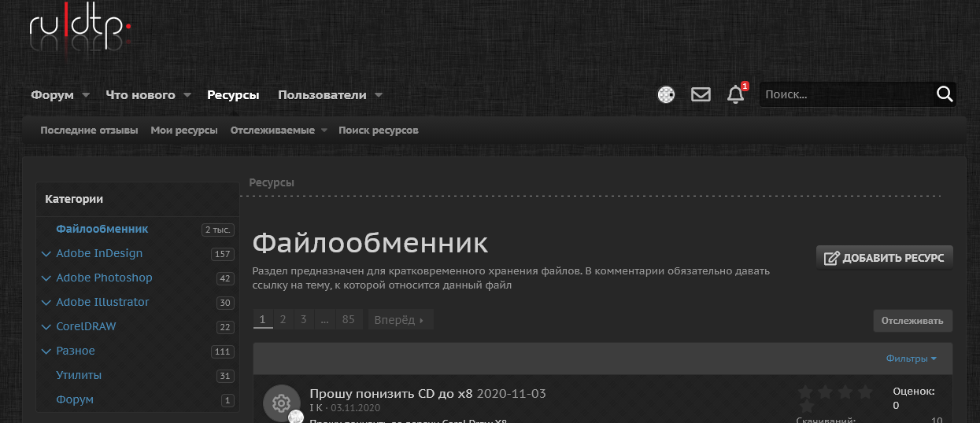Open the bell notifications icon

click(x=736, y=95)
